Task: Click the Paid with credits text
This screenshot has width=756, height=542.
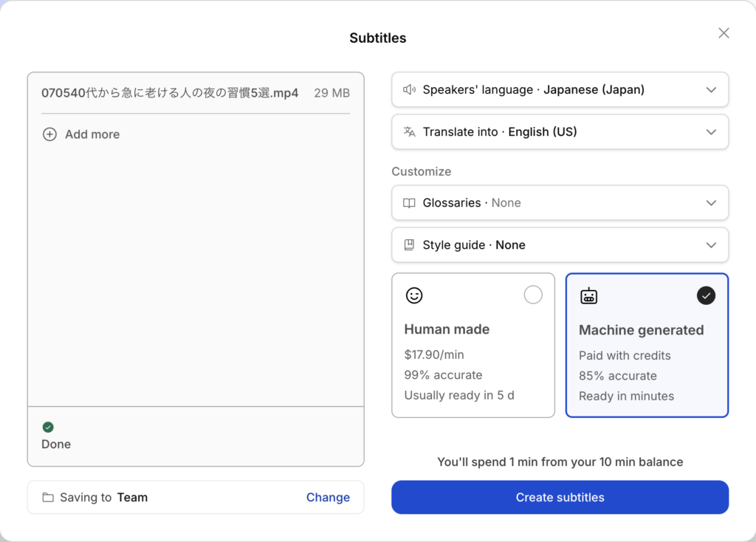Action: point(625,355)
